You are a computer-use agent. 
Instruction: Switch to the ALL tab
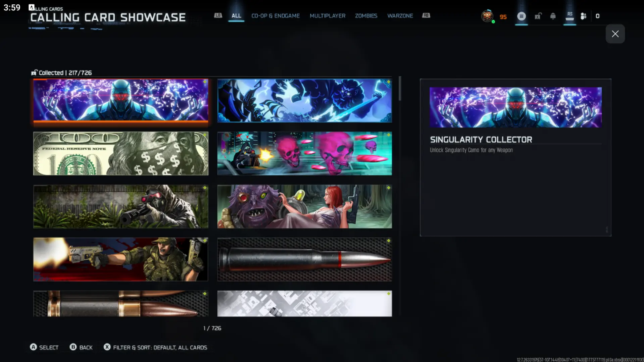[x=236, y=16]
